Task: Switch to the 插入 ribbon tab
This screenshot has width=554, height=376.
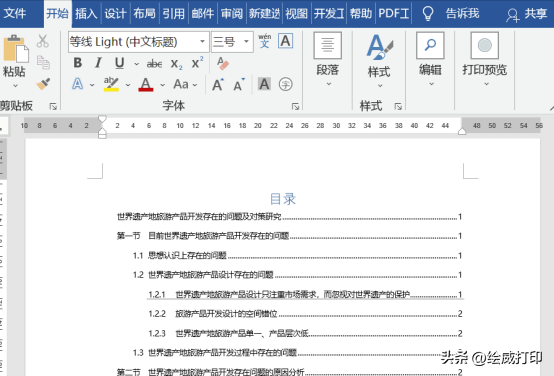Action: (86, 13)
